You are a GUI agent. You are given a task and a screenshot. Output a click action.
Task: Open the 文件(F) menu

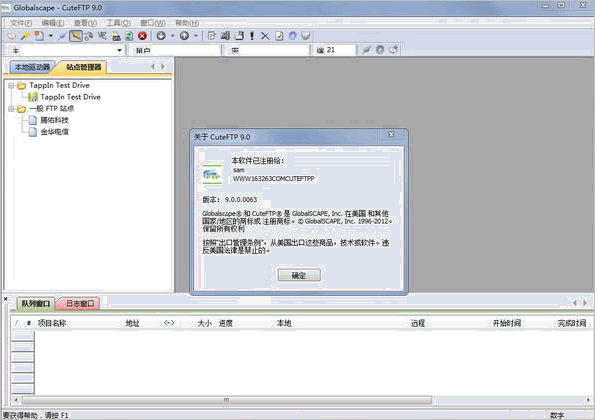(x=20, y=23)
